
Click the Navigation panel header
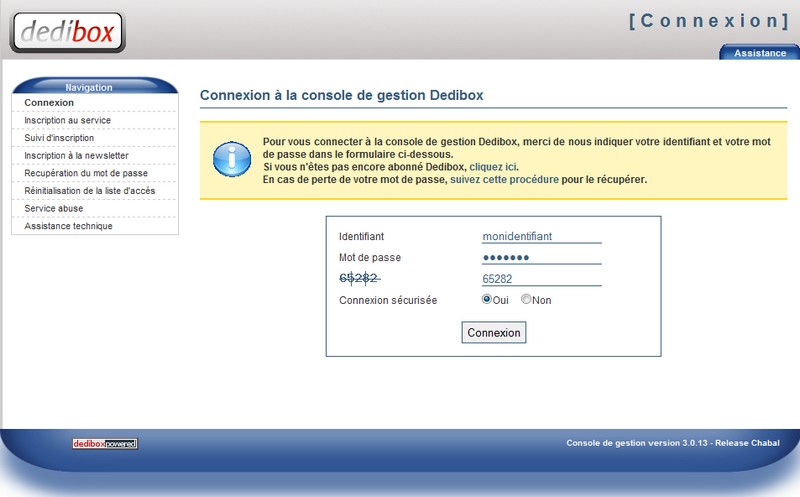pyautogui.click(x=95, y=86)
